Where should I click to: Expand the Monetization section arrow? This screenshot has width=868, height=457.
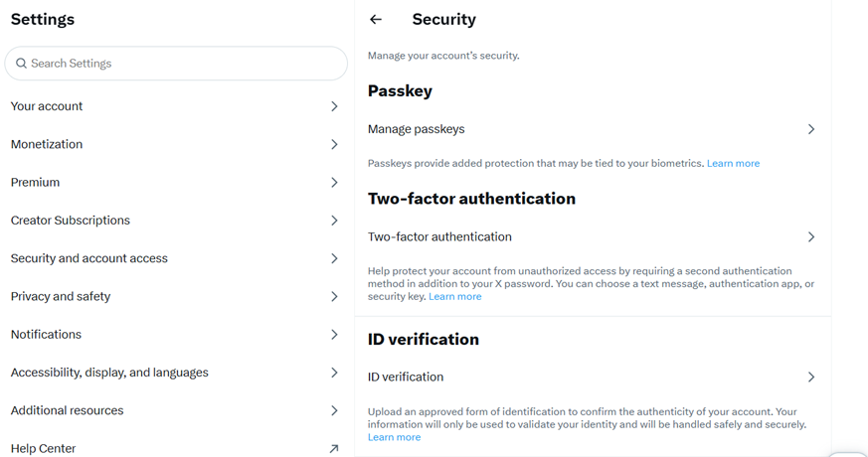[x=334, y=145]
